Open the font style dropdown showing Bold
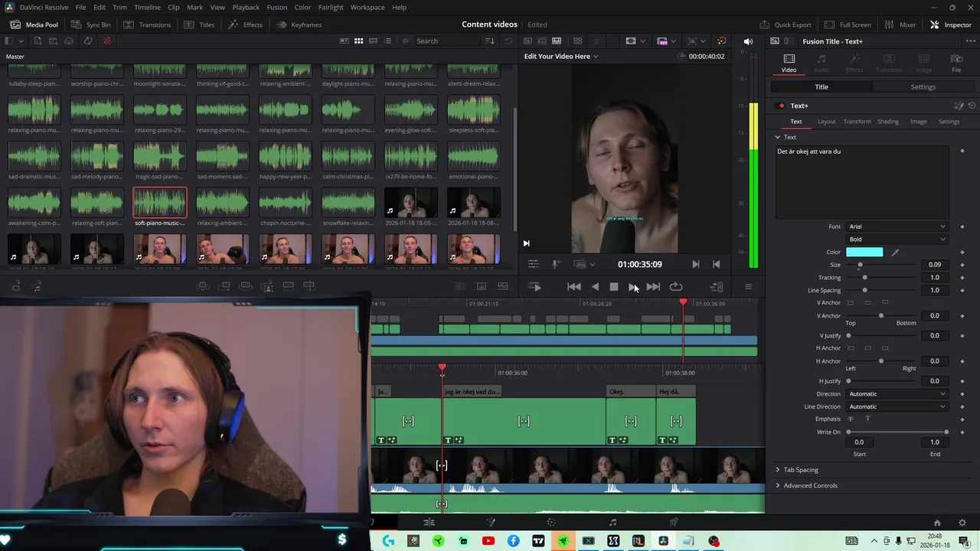 tap(897, 239)
